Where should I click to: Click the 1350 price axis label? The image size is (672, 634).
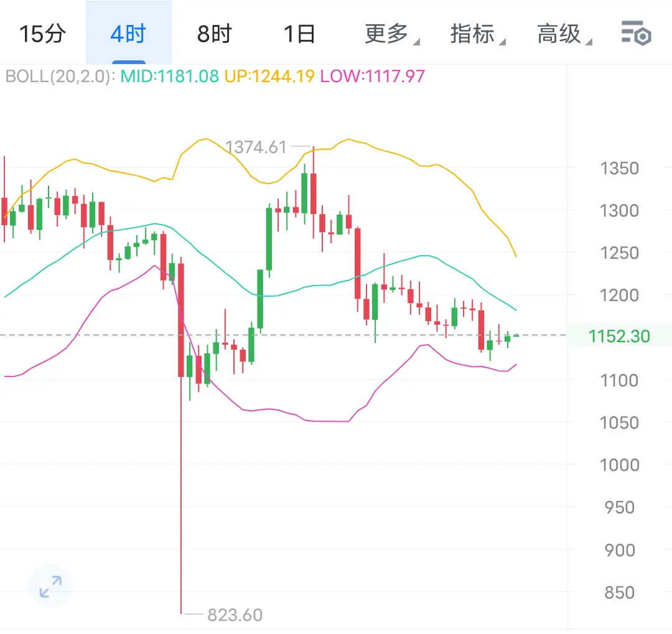tap(619, 168)
